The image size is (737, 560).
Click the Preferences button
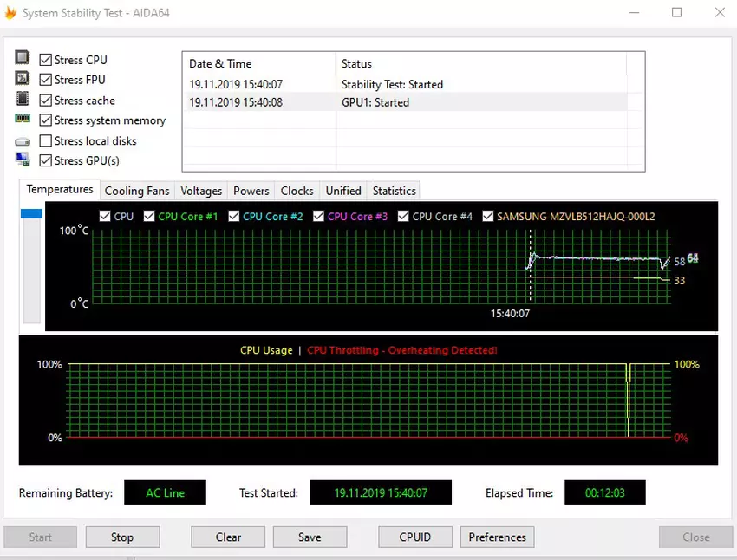point(497,537)
